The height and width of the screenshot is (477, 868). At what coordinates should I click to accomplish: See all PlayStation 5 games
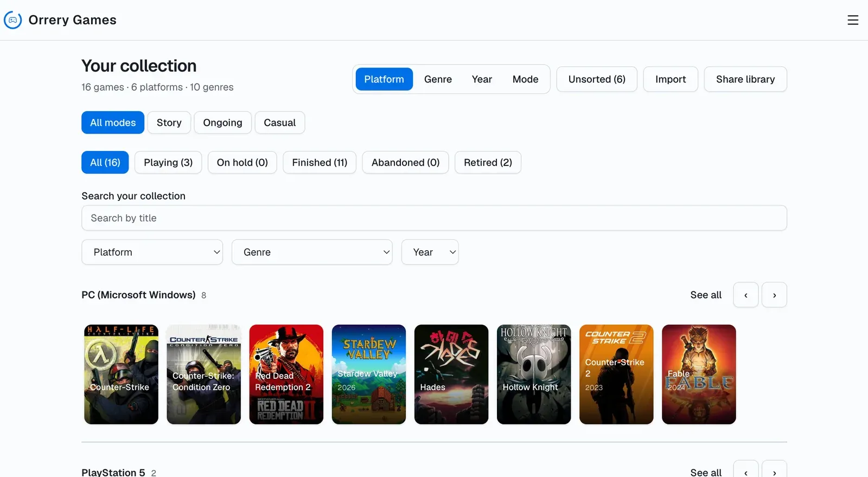706,472
